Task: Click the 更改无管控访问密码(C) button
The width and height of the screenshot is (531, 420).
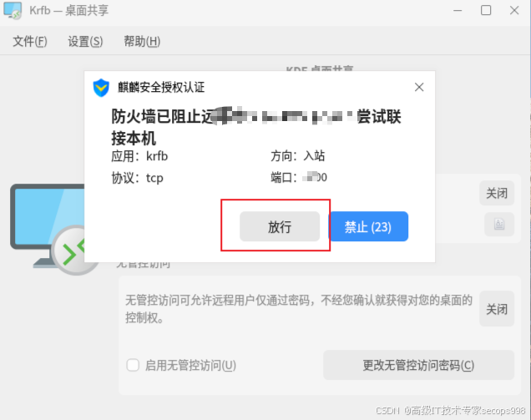Action: click(418, 365)
